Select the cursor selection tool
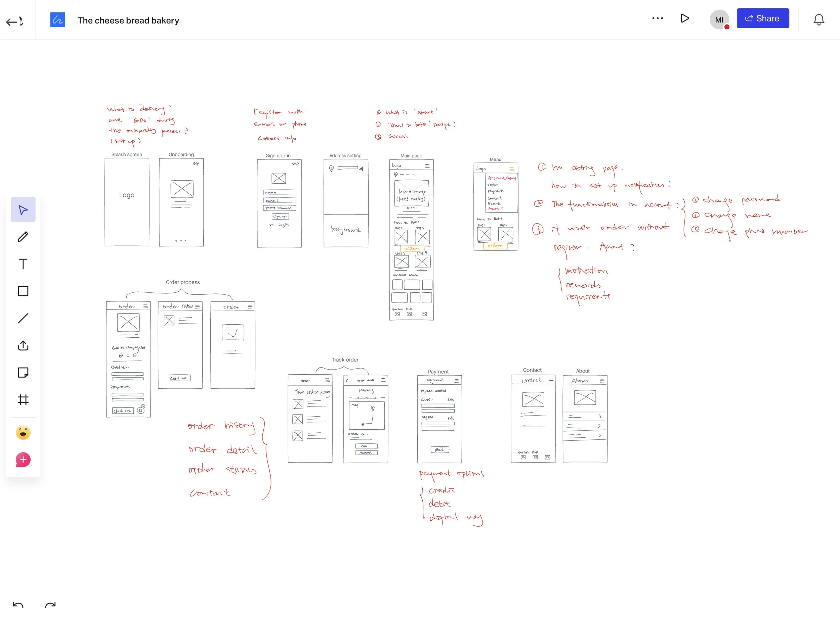The width and height of the screenshot is (840, 621). tap(23, 209)
